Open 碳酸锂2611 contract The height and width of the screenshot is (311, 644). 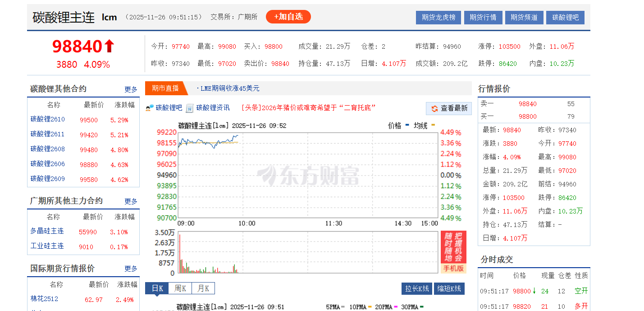pos(48,135)
